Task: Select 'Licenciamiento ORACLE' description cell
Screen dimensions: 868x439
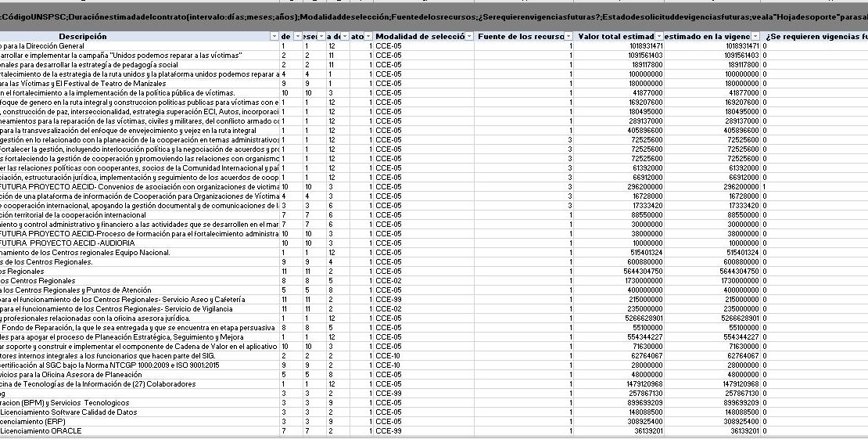Action: tap(139, 431)
